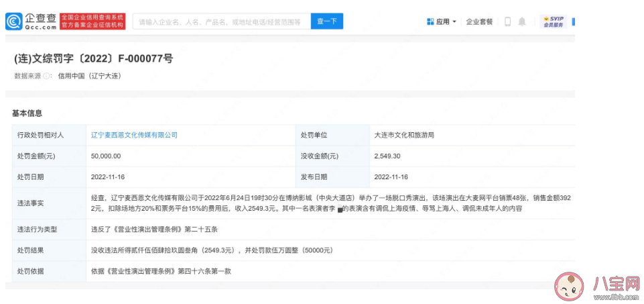Click the SVIP 会员服务 badge

point(554,21)
